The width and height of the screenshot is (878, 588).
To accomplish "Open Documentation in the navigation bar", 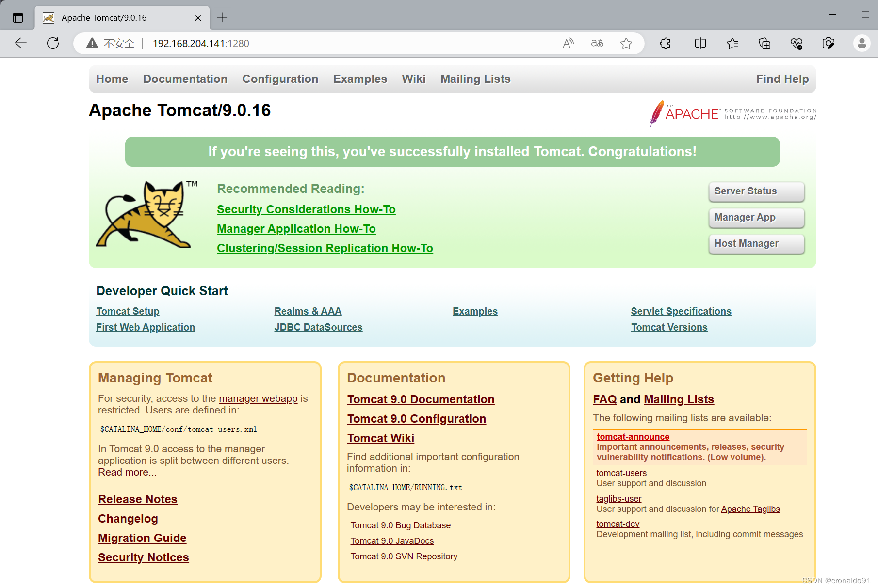I will [x=185, y=79].
